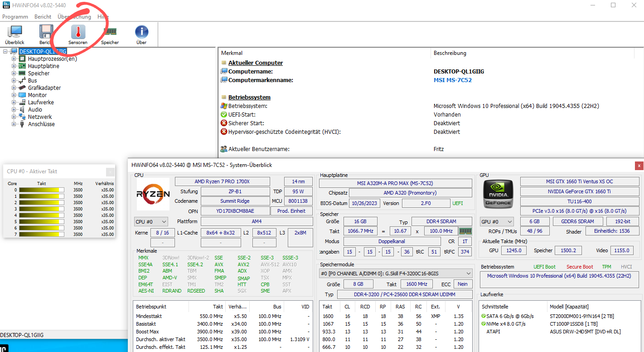This screenshot has width=644, height=352.
Task: Expand the Speicher tree node
Action: click(x=14, y=73)
